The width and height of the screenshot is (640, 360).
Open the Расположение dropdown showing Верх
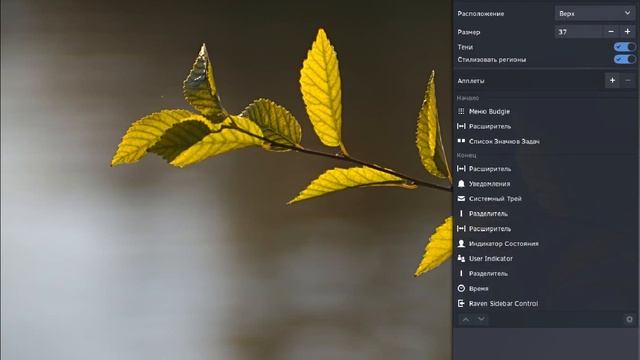(x=595, y=13)
